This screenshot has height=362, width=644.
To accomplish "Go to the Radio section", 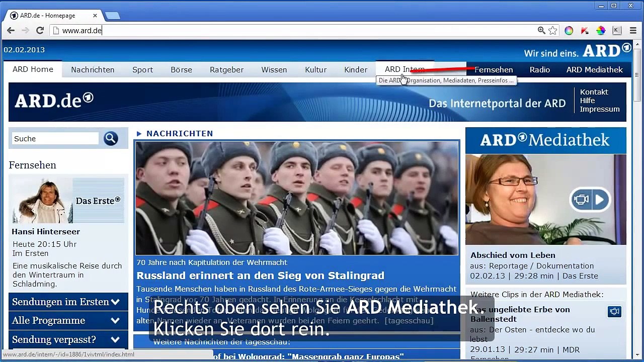I will tap(540, 70).
